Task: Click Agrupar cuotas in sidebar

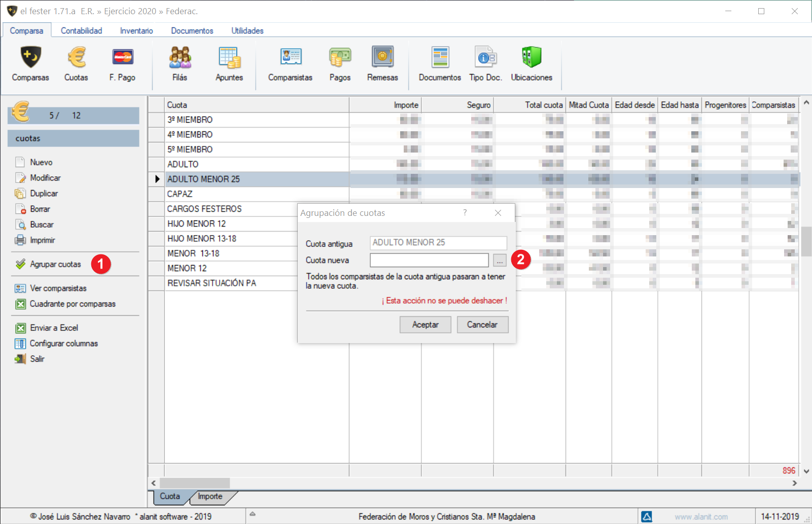Action: point(55,265)
